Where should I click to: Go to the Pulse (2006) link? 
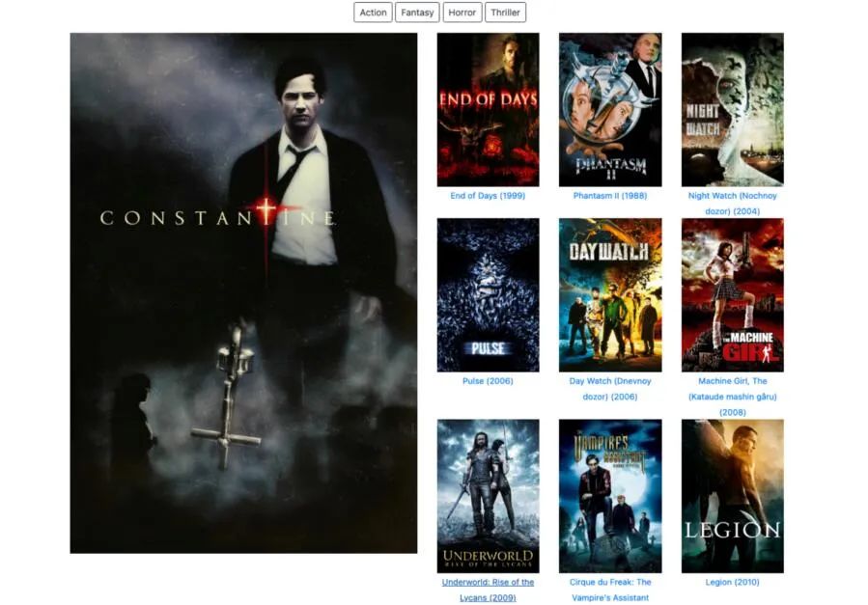coord(488,381)
